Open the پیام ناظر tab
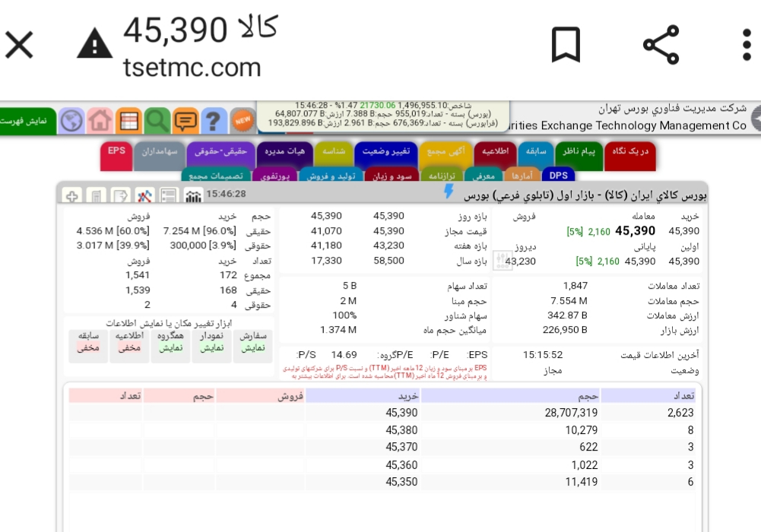 tap(579, 154)
